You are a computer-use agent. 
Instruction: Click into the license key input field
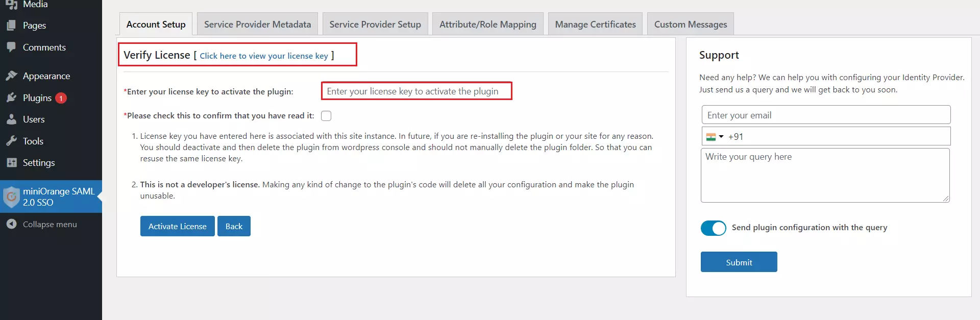click(416, 91)
